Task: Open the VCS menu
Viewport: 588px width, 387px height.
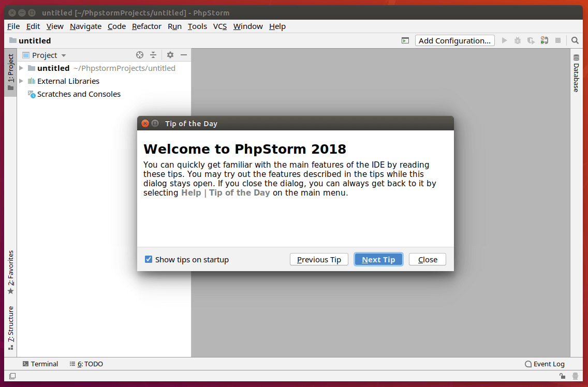Action: click(220, 26)
